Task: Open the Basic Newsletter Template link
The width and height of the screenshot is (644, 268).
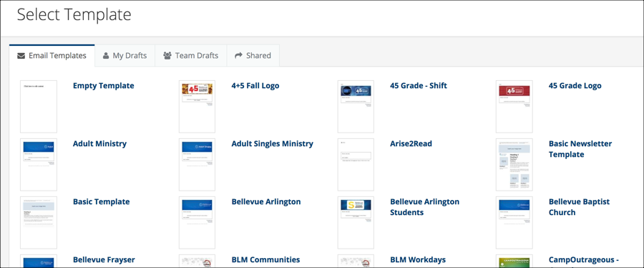Action: [x=580, y=149]
